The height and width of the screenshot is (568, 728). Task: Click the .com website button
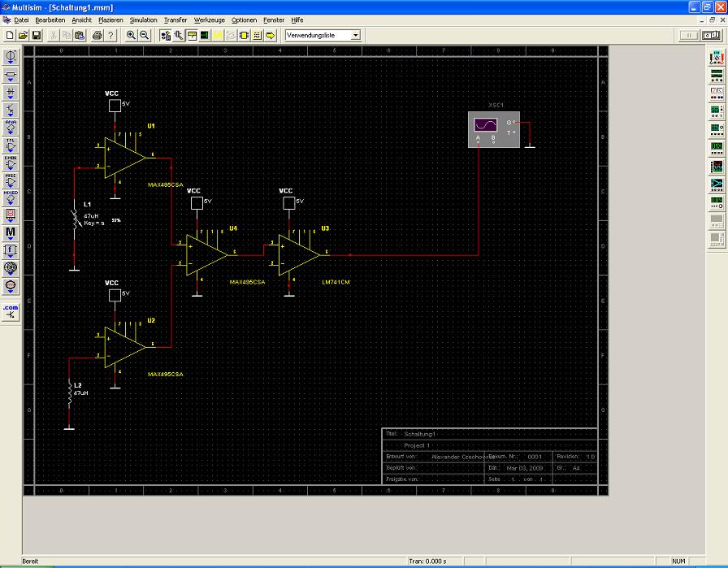pyautogui.click(x=11, y=311)
